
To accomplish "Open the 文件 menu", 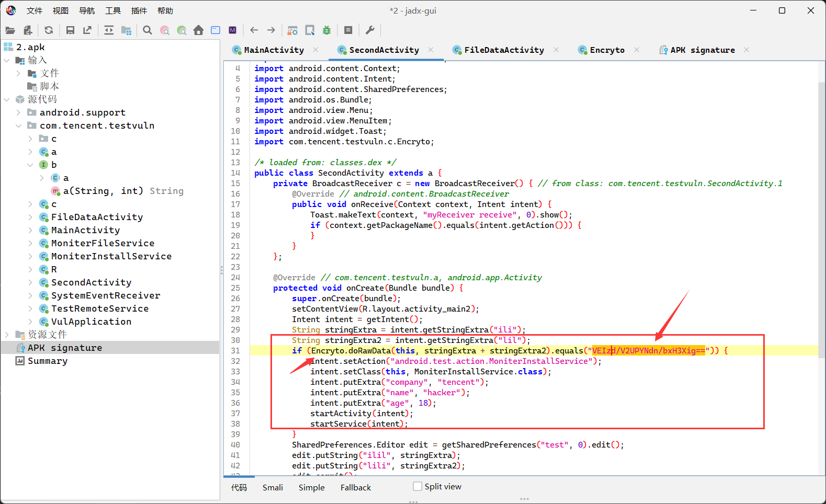I will tap(35, 10).
